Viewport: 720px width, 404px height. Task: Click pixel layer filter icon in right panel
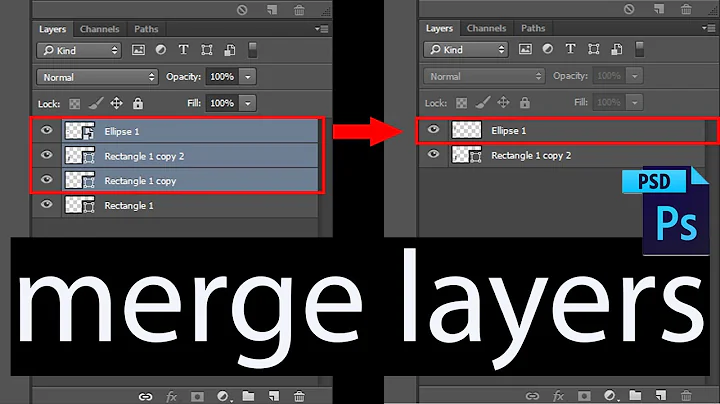tap(525, 49)
